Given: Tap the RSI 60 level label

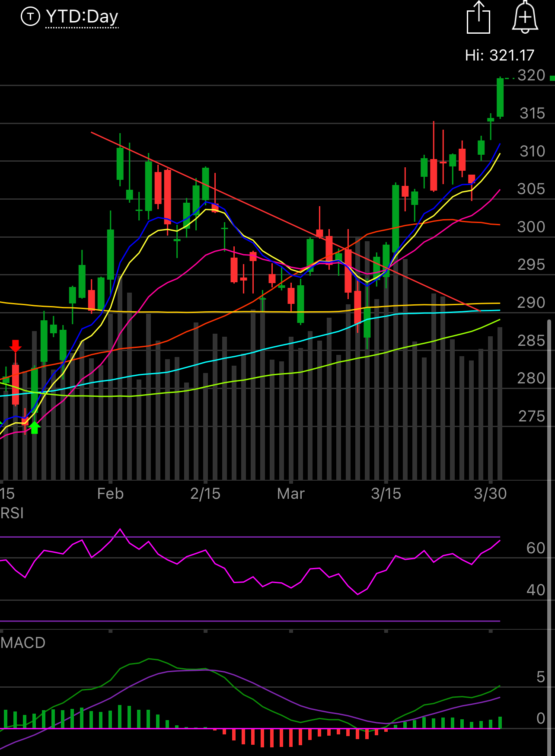Looking at the screenshot, I should tap(536, 548).
